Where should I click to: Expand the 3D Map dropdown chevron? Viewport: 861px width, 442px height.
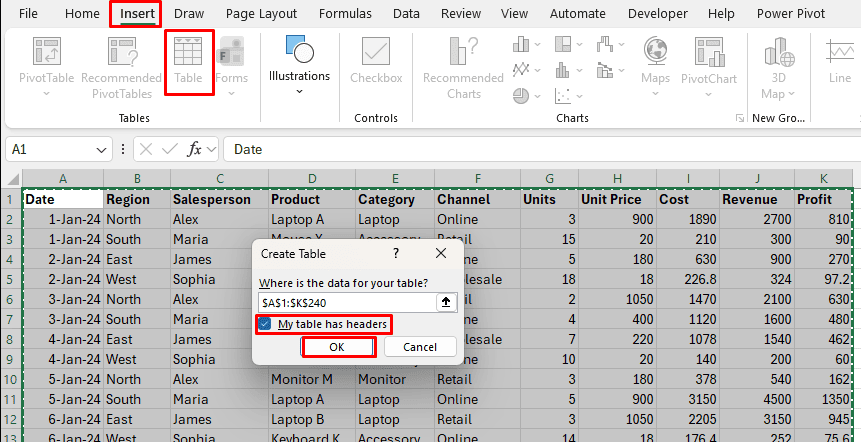tap(791, 94)
